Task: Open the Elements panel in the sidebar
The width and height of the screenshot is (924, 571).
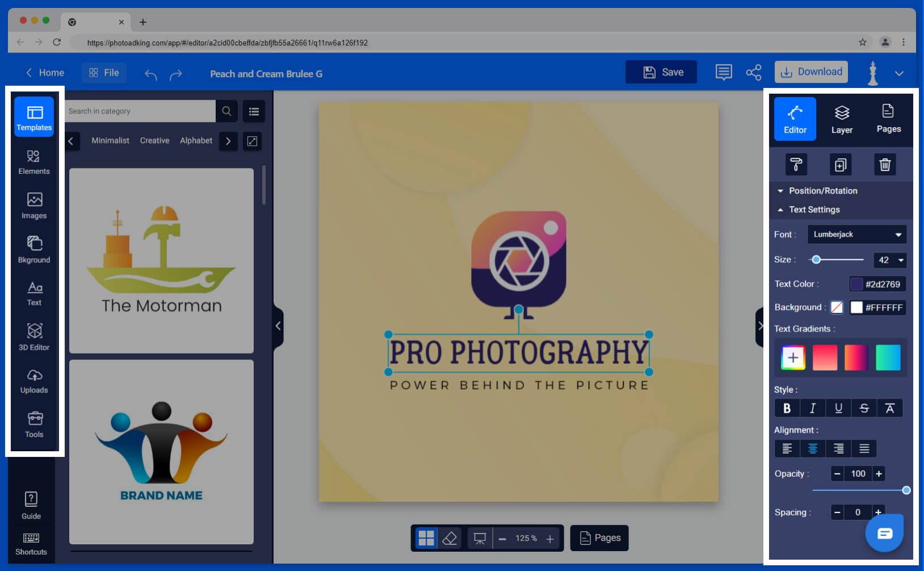Action: [34, 162]
